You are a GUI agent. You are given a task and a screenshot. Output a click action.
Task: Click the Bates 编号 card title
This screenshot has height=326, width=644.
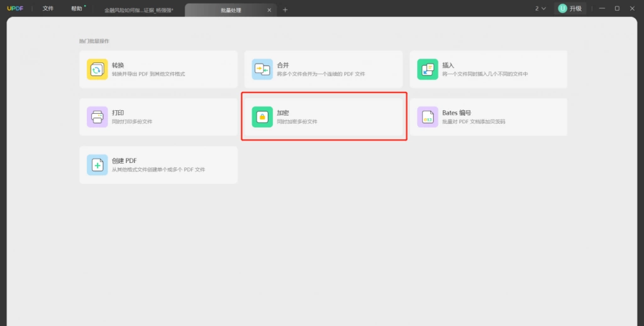click(x=457, y=113)
